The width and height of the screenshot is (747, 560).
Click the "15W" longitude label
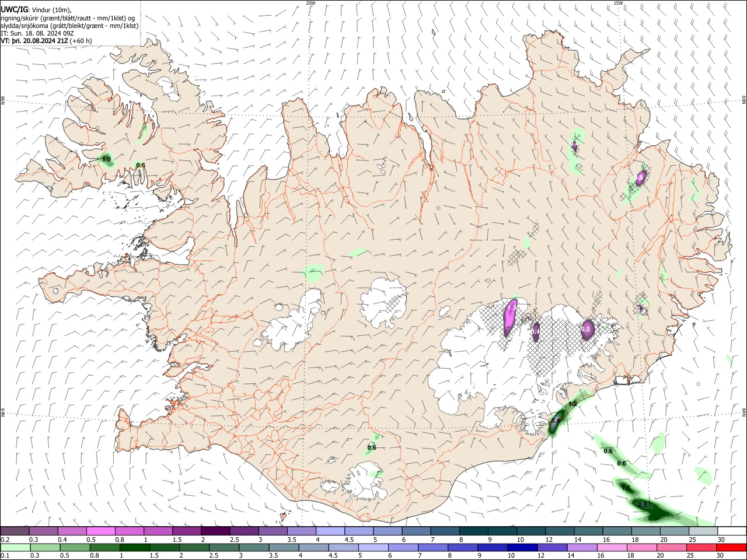pos(618,3)
